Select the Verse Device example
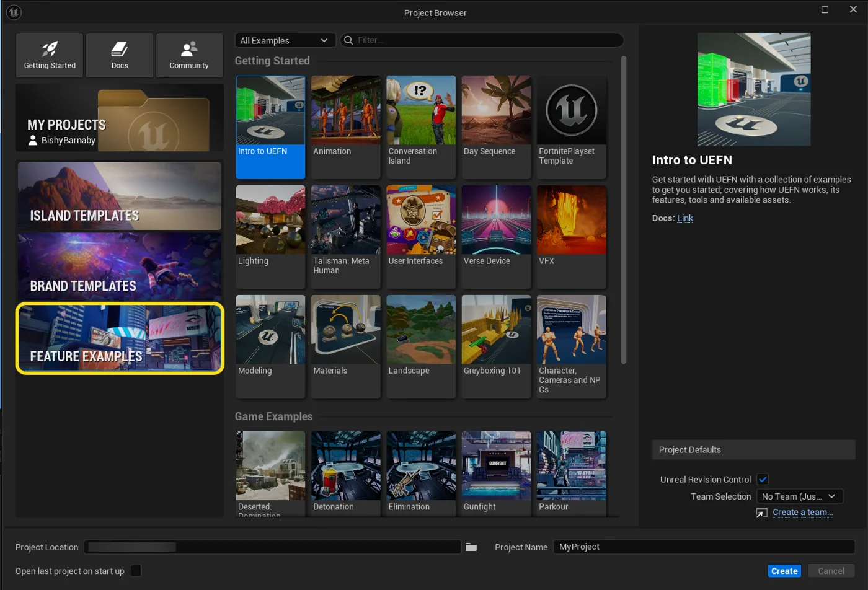 [496, 237]
